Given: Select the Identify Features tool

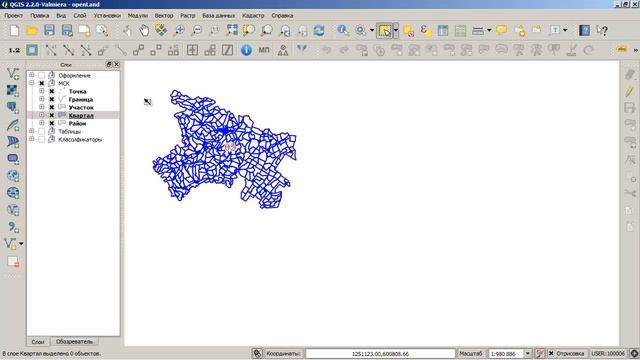Looking at the screenshot, I should click(342, 31).
